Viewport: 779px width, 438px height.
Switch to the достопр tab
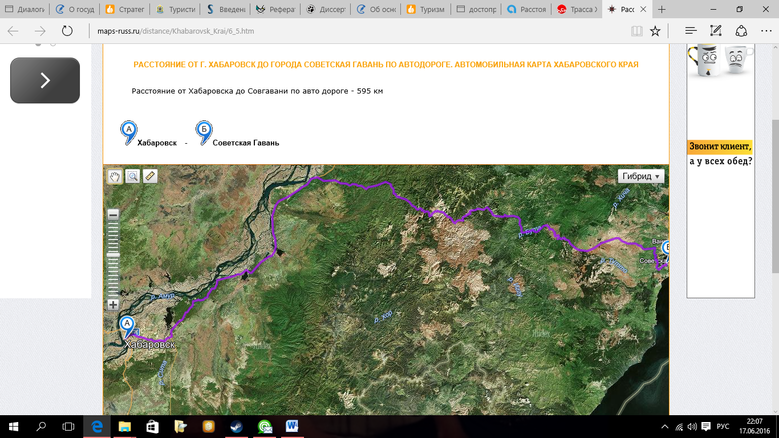pos(476,9)
